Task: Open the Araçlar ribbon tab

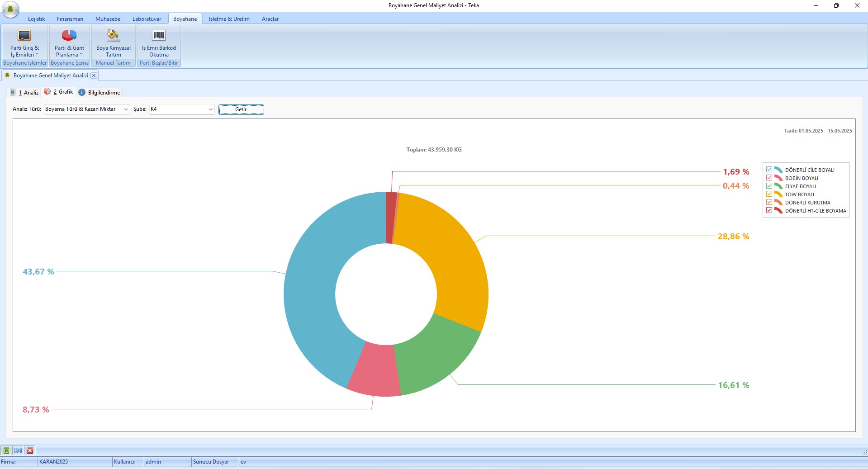Action: tap(270, 19)
